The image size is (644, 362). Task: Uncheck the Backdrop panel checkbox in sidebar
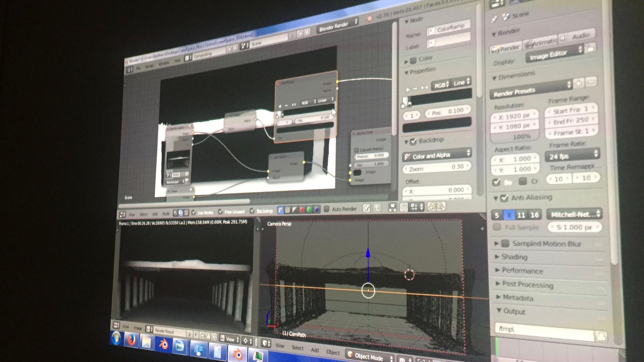click(413, 142)
